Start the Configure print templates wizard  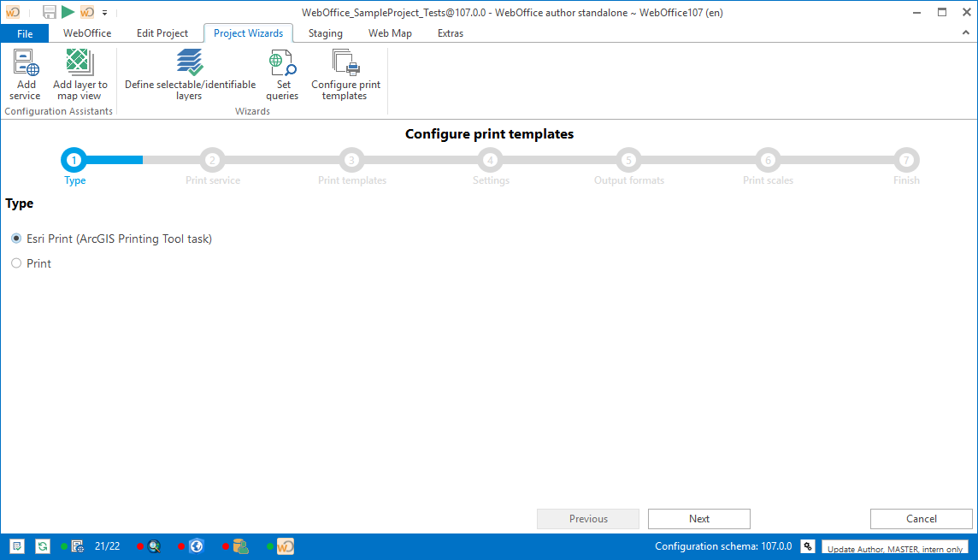click(345, 74)
